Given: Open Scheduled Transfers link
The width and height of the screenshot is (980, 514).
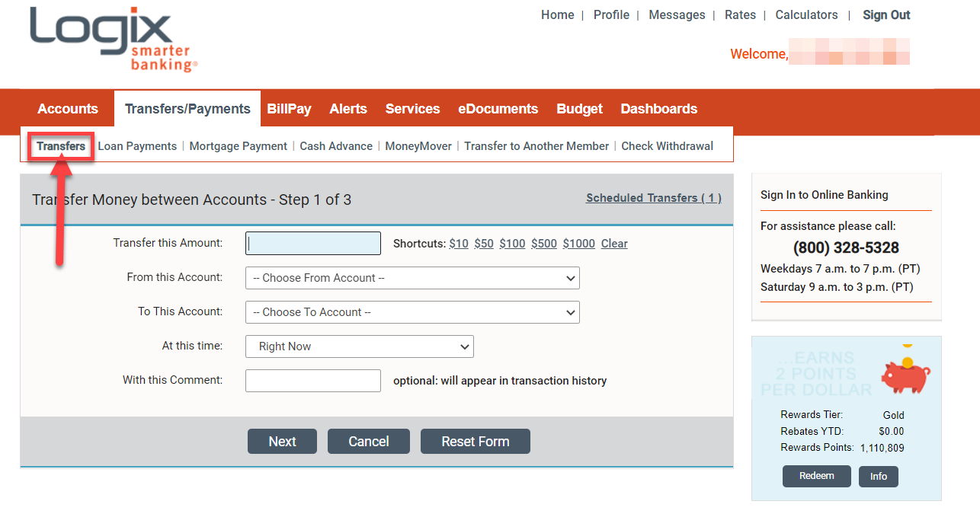Looking at the screenshot, I should pos(653,197).
